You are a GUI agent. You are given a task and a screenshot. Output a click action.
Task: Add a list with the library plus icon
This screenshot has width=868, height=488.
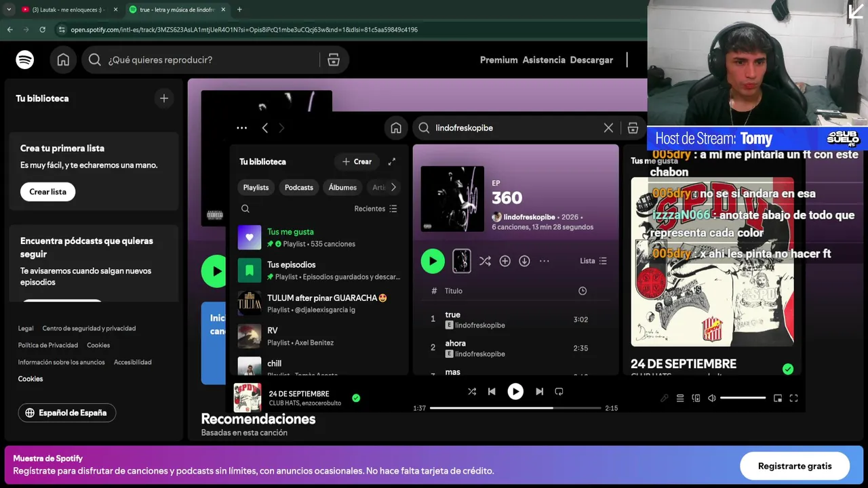[163, 98]
